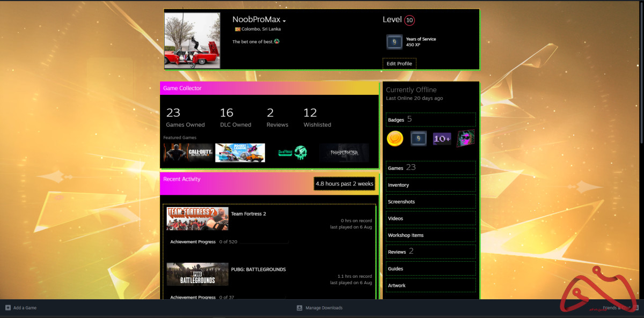Open the Badges 5 section link

(431, 120)
